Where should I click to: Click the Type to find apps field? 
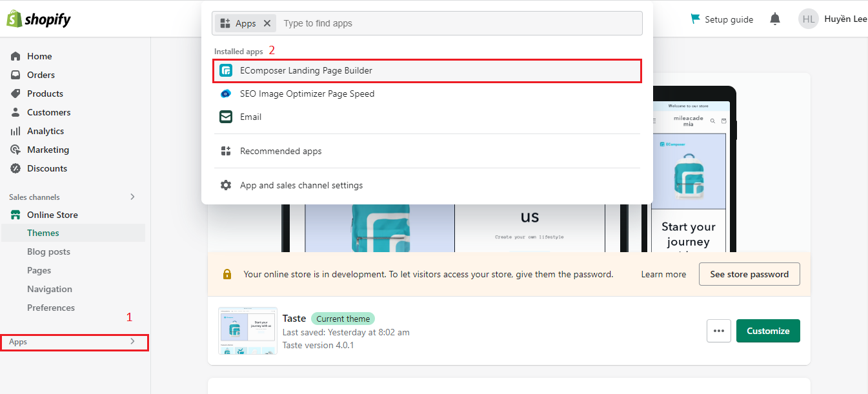(459, 23)
